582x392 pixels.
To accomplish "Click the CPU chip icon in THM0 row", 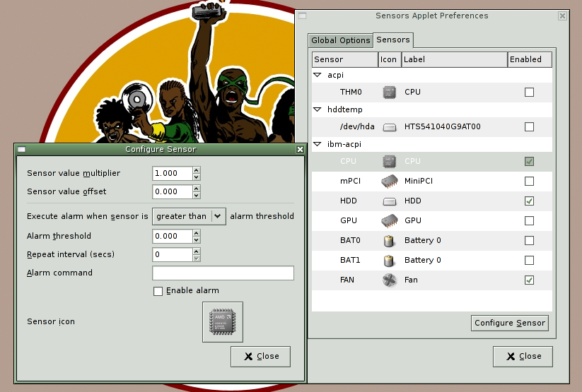I will [389, 92].
